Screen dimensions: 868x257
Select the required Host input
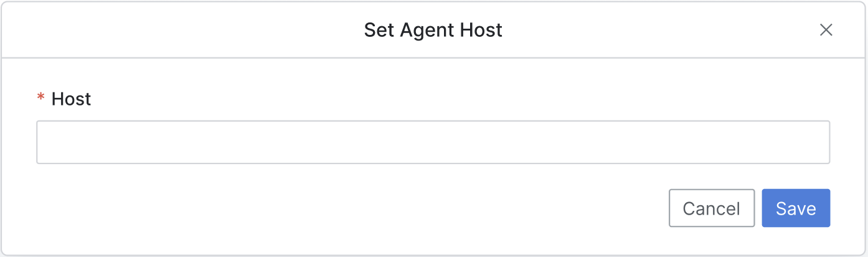(x=433, y=142)
